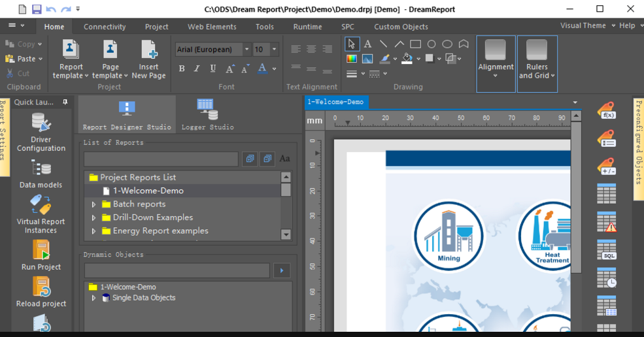Align text center
The height and width of the screenshot is (337, 644).
pyautogui.click(x=311, y=49)
